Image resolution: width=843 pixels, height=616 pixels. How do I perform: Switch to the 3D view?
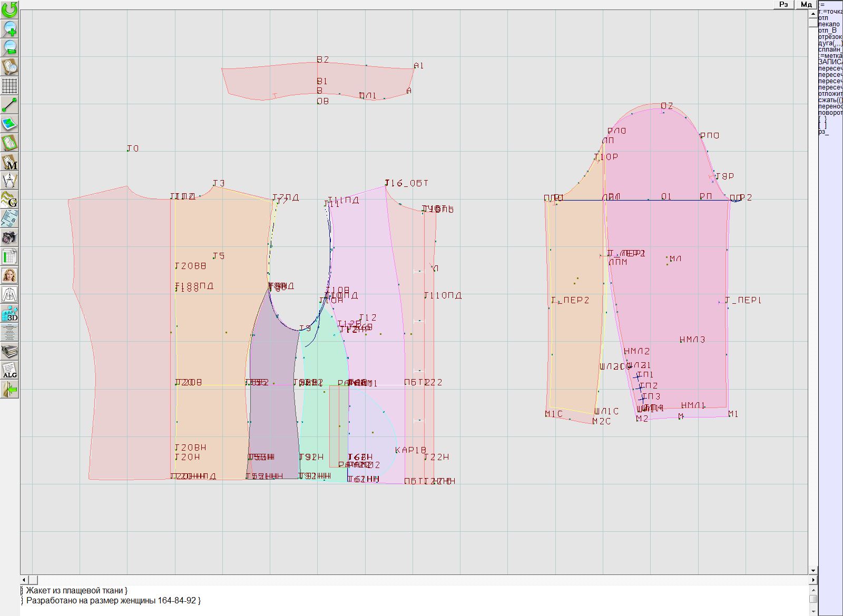tap(9, 314)
